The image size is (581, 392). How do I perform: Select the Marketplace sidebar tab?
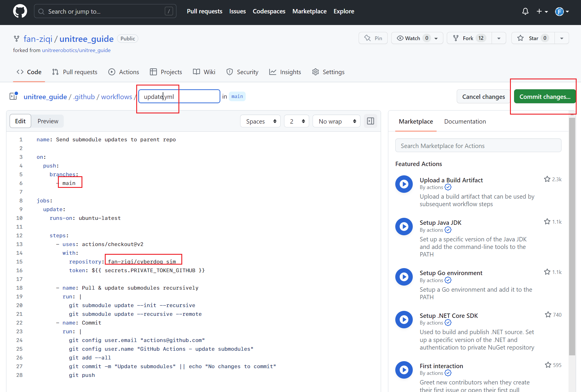(416, 121)
